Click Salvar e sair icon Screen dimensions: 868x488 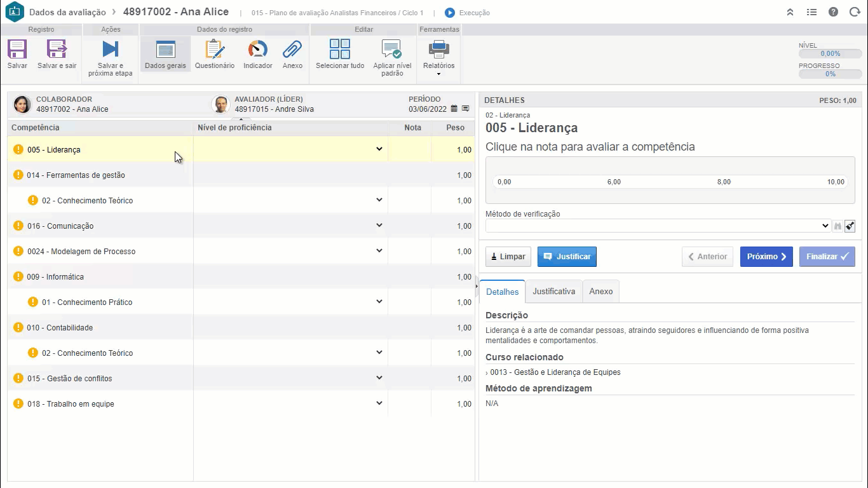[x=57, y=50]
